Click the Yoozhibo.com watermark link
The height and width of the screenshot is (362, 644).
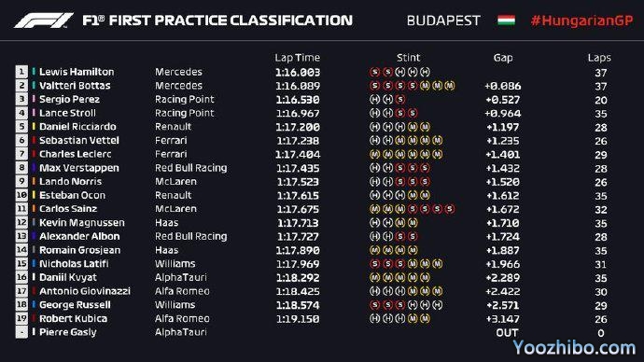tap(574, 348)
